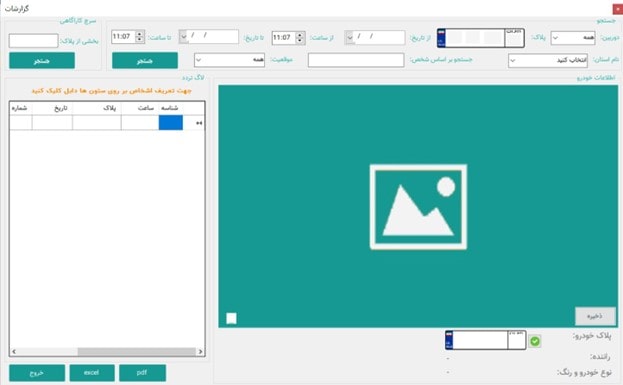
Task: Export the log to pdf
Action: pos(142,373)
